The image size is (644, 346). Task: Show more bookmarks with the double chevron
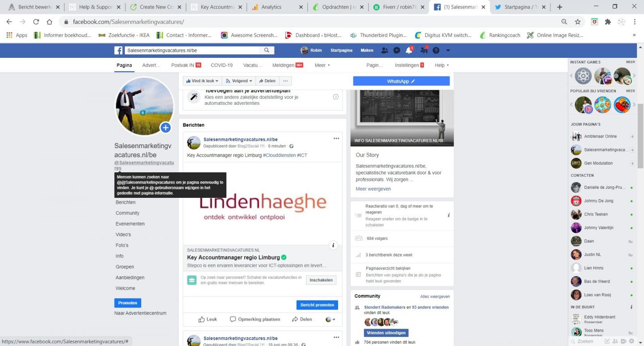(x=634, y=35)
